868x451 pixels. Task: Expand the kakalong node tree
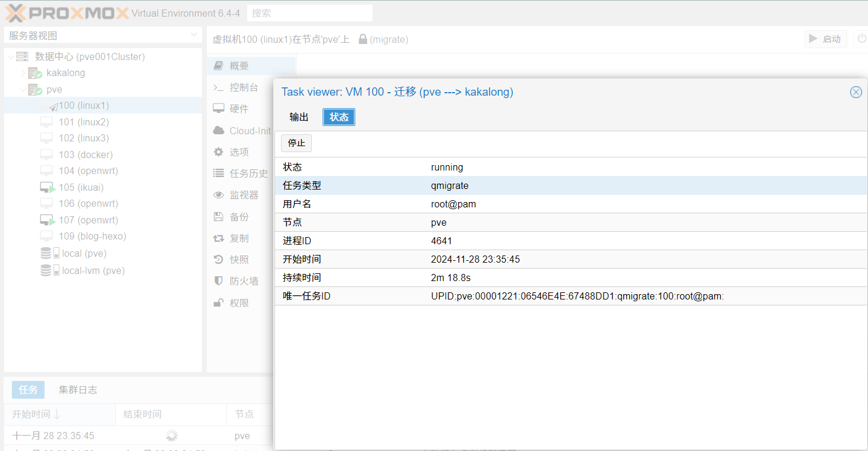tap(23, 73)
